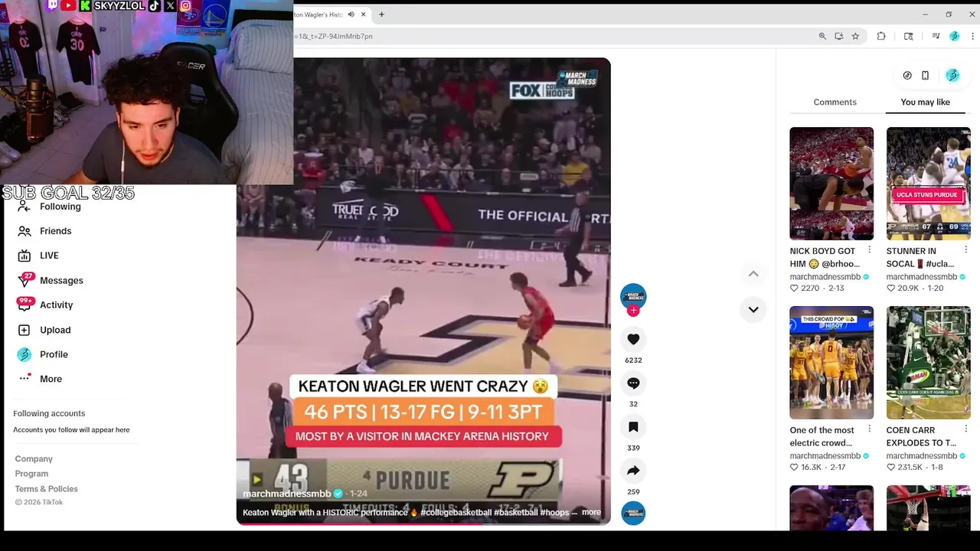980x551 pixels.
Task: Open the Terms & Policies link
Action: click(46, 489)
